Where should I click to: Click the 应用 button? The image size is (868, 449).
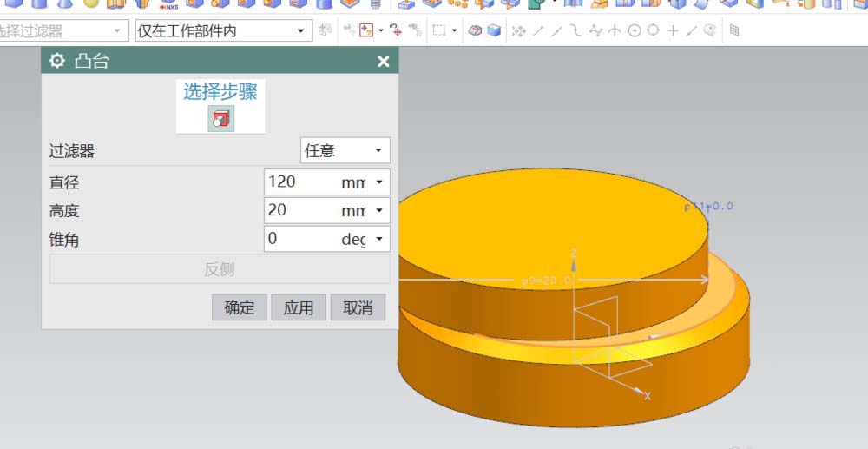tap(299, 307)
